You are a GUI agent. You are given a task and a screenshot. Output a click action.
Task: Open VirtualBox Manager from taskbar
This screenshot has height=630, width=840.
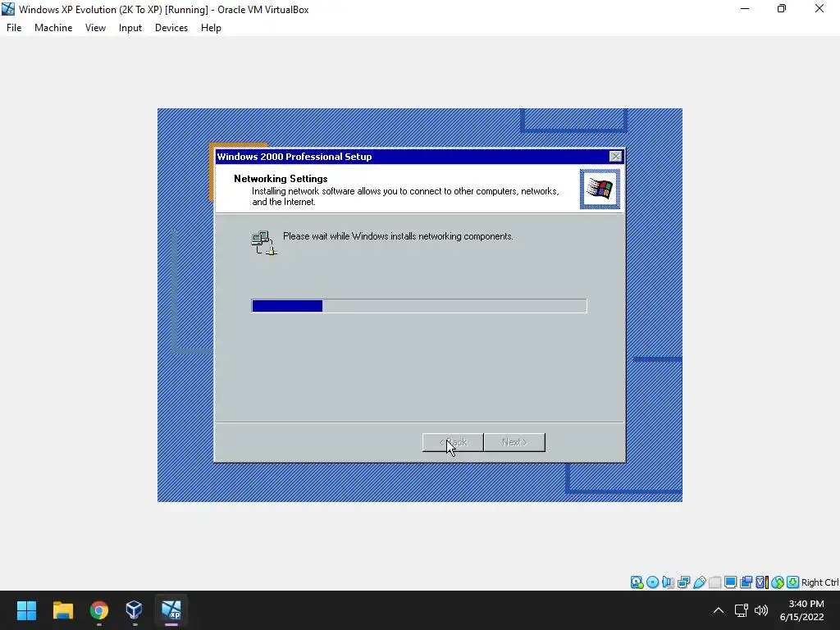[x=134, y=610]
